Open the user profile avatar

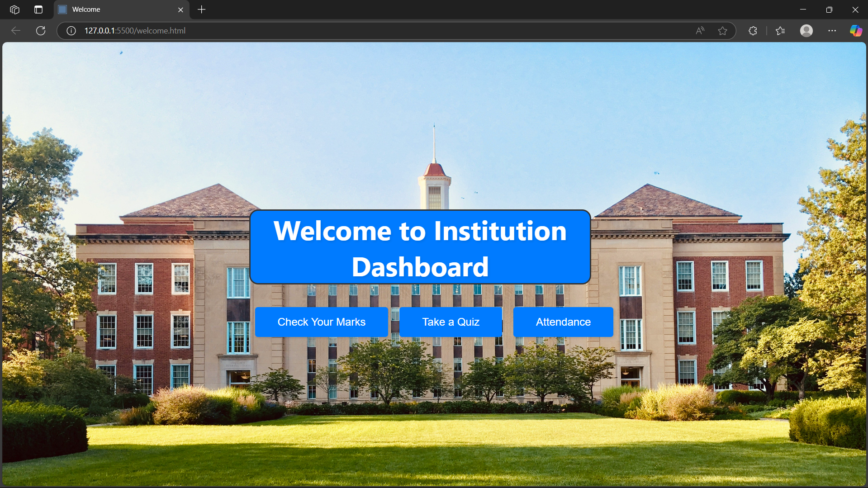tap(806, 31)
